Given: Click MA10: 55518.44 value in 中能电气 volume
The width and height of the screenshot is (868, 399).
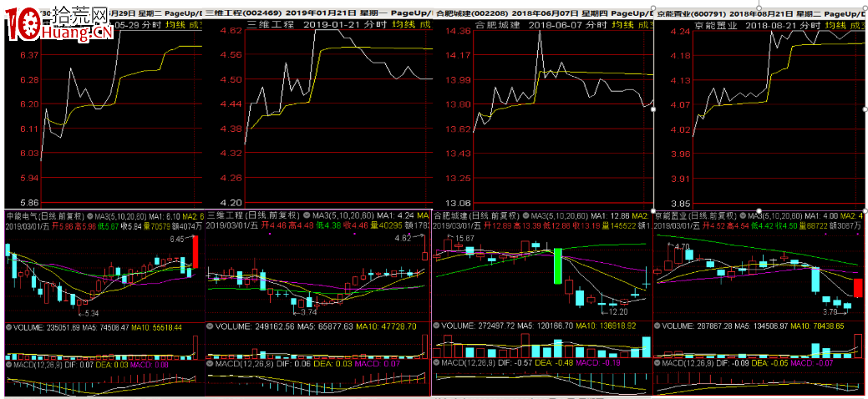Looking at the screenshot, I should (x=156, y=327).
